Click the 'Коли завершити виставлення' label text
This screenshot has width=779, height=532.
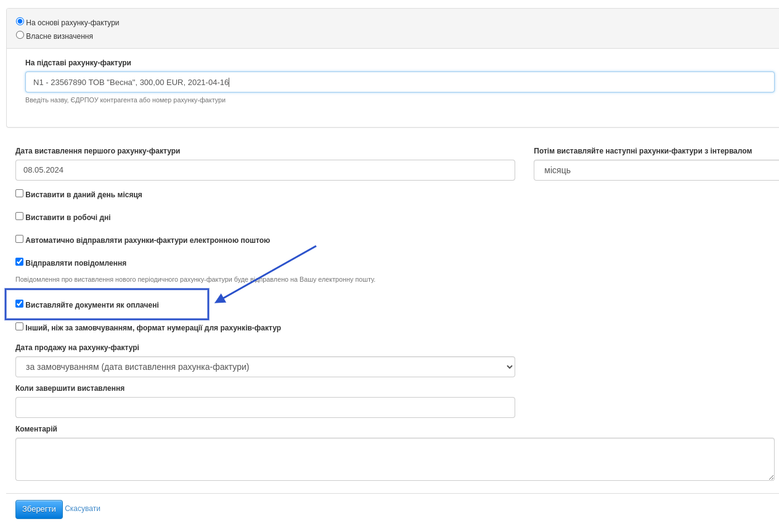click(x=70, y=388)
